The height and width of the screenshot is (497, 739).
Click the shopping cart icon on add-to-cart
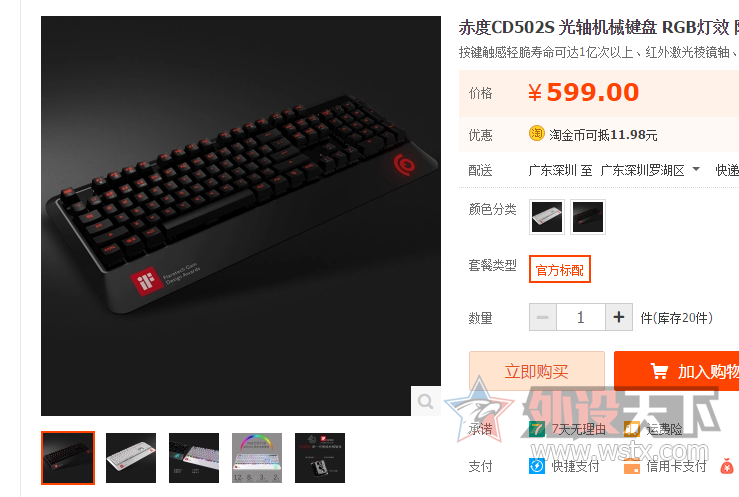click(659, 371)
